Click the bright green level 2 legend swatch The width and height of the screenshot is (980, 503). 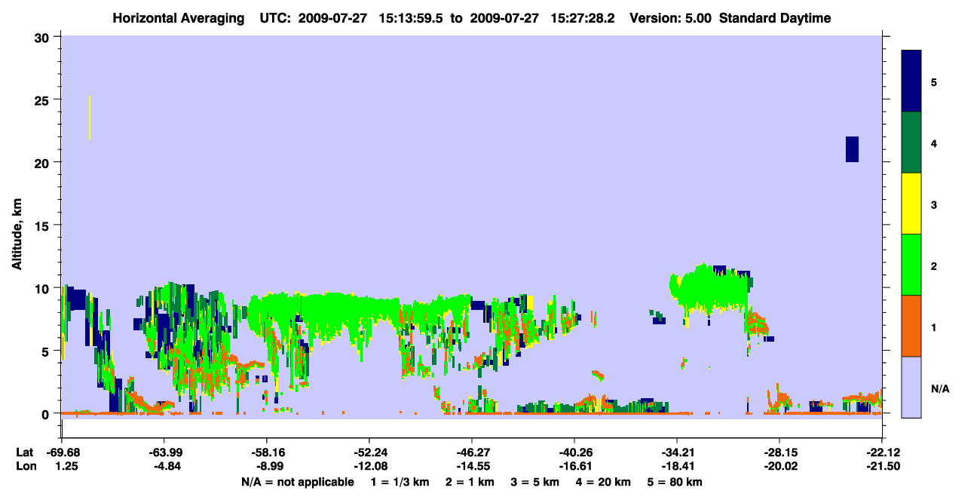pyautogui.click(x=911, y=265)
